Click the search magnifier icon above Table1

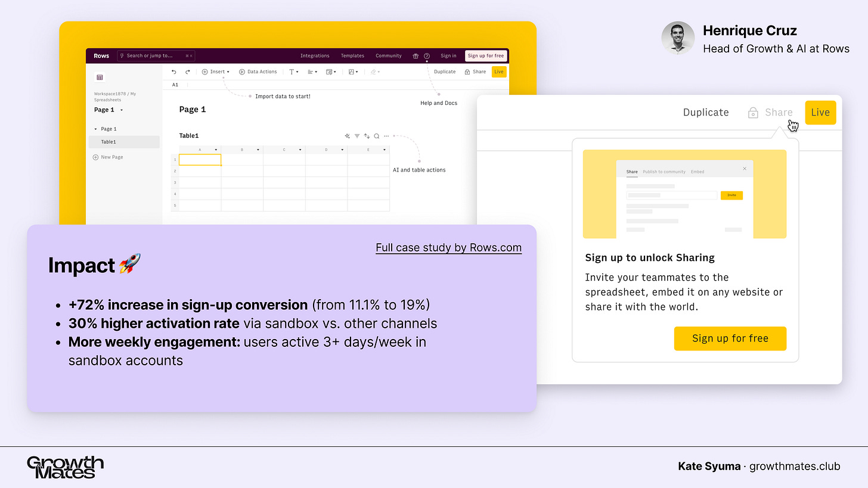coord(377,136)
